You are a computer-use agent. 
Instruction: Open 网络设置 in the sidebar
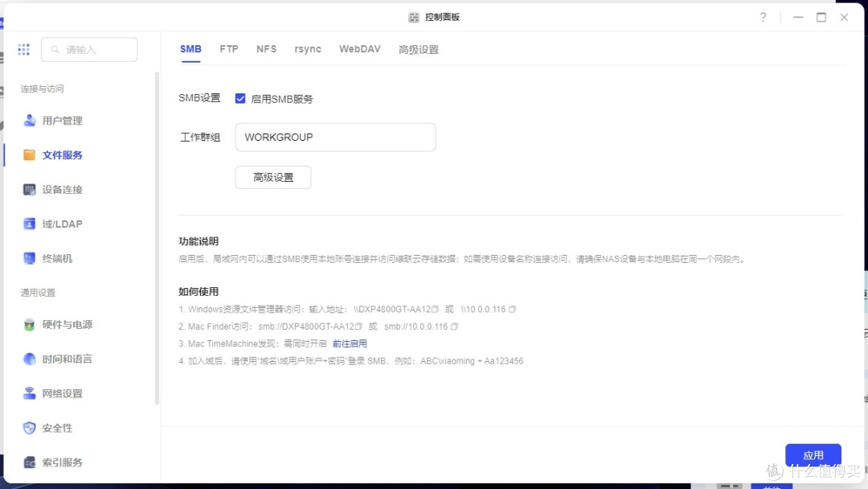pos(62,393)
